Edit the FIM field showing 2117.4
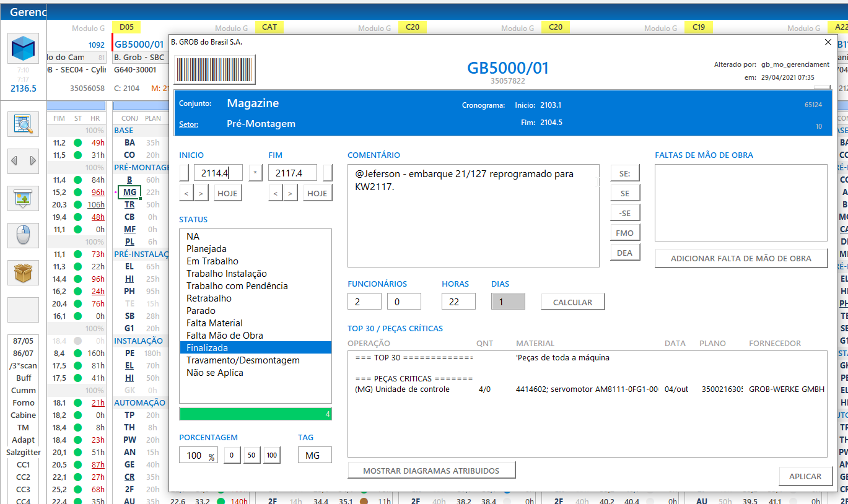 click(x=292, y=173)
